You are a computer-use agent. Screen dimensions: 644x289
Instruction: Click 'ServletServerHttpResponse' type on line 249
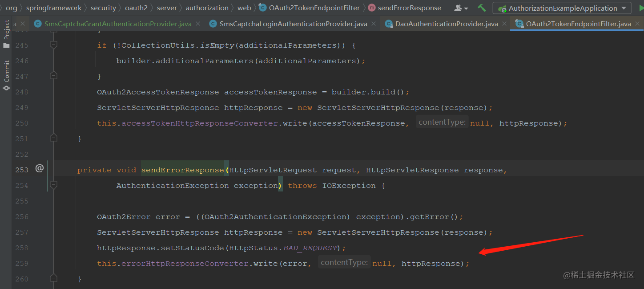coord(158,108)
